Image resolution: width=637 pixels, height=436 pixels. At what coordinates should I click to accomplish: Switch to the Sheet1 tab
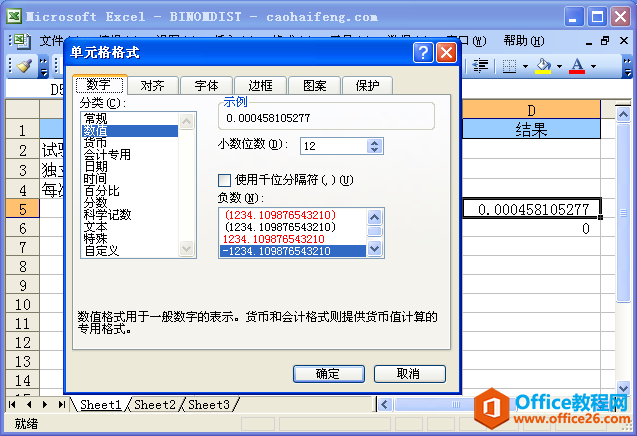pyautogui.click(x=101, y=405)
